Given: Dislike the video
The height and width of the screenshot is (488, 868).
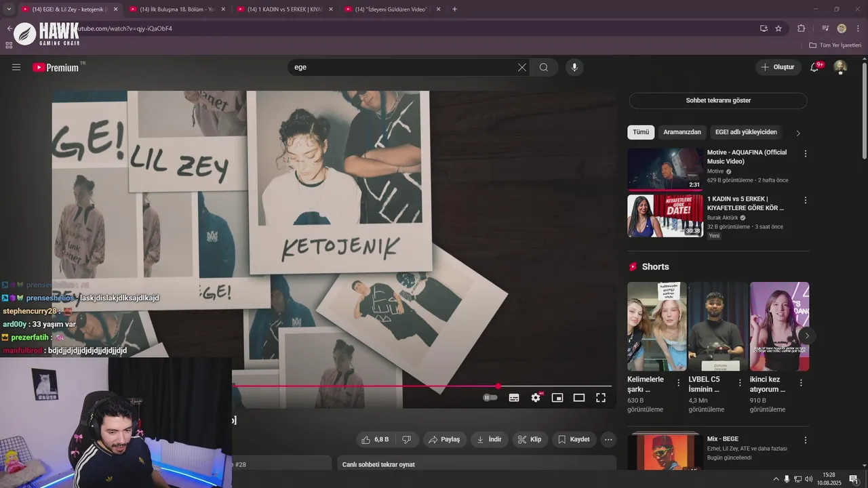Looking at the screenshot, I should click(x=407, y=439).
